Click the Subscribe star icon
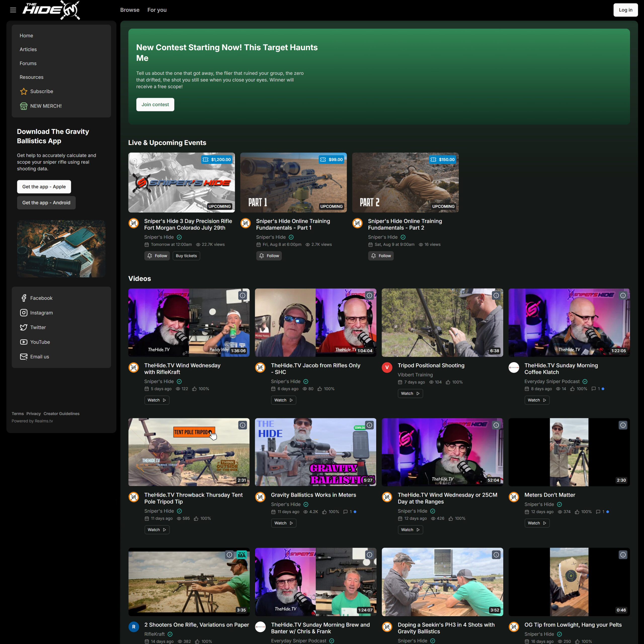Image resolution: width=644 pixels, height=644 pixels. pos(24,91)
